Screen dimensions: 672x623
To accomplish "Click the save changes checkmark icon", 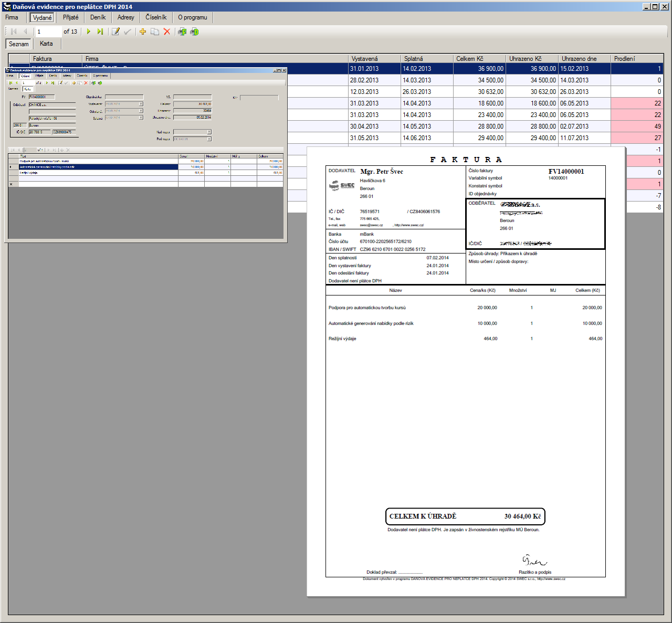I will tap(128, 31).
